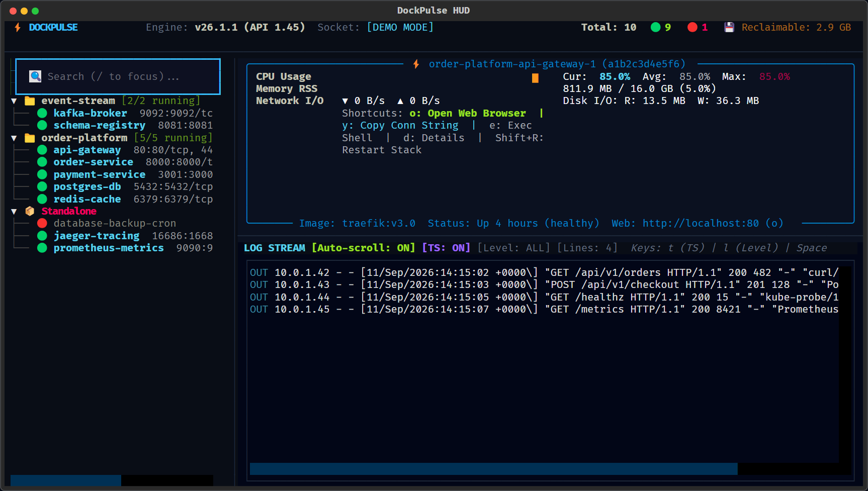Click postgres-db green status dot
This screenshot has height=491, width=868.
tap(42, 186)
